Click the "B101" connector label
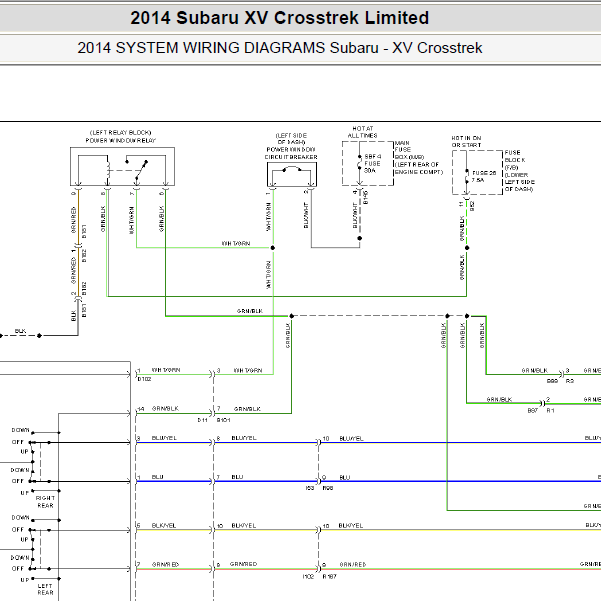 tap(223, 420)
